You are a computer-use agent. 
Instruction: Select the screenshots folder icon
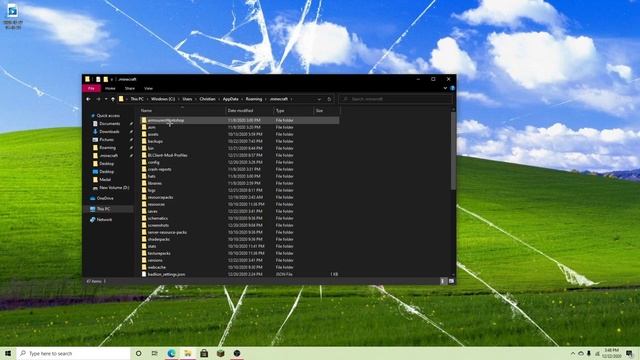(x=144, y=225)
